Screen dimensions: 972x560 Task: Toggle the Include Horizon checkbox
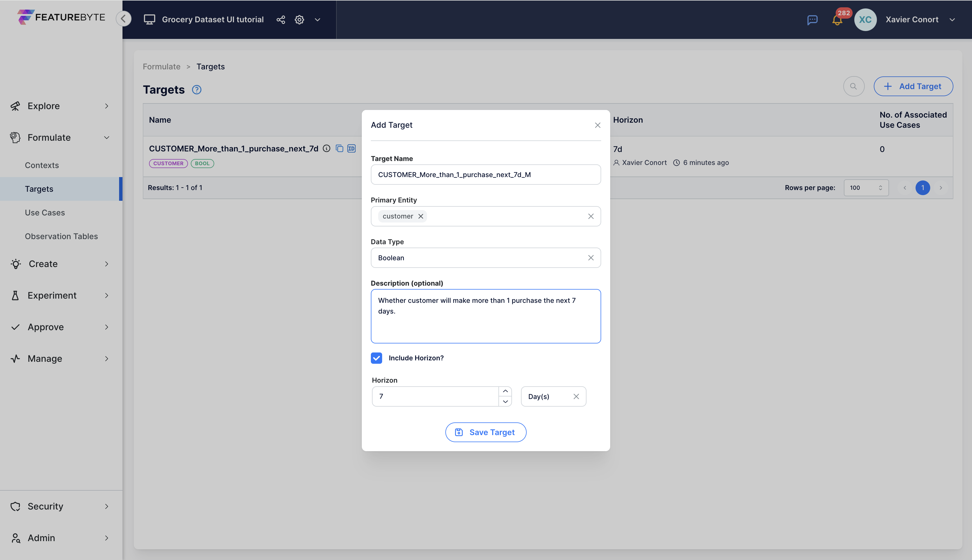pyautogui.click(x=376, y=358)
